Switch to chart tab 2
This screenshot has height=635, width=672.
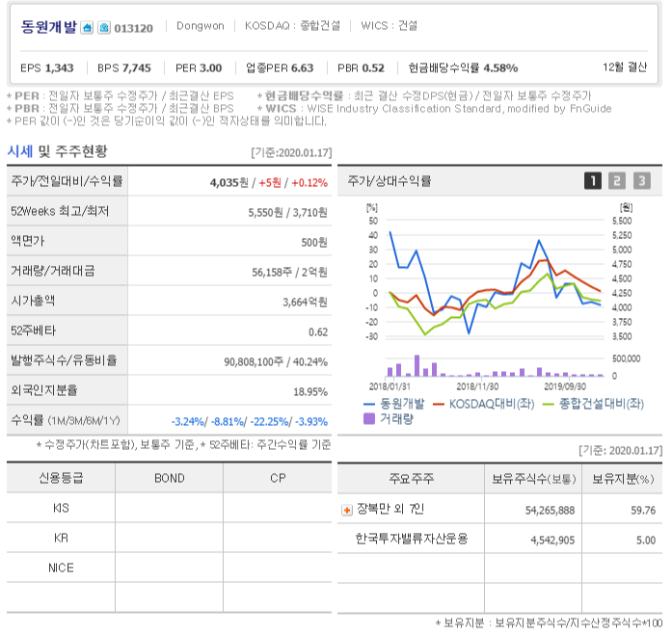click(x=617, y=181)
